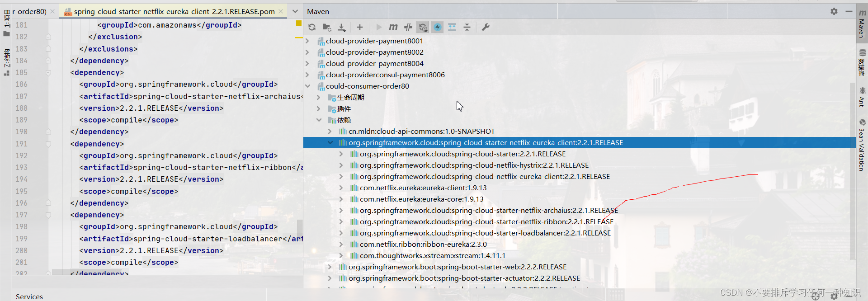This screenshot has height=301, width=868.
Task: Open the Ant side tab
Action: coord(862,97)
